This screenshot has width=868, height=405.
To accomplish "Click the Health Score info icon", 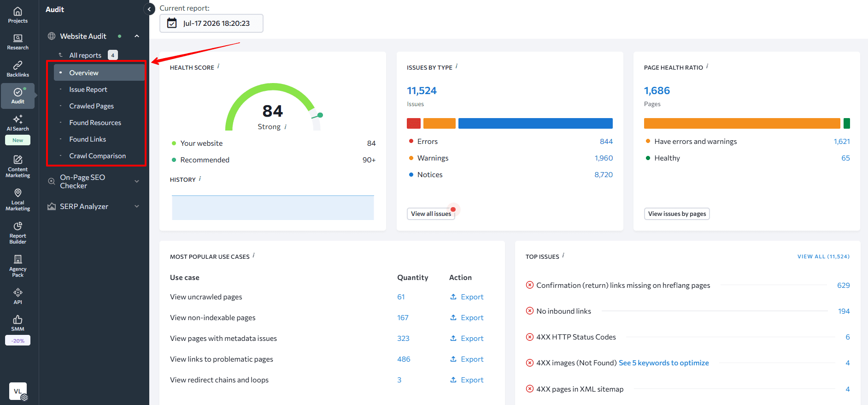I will 218,66.
